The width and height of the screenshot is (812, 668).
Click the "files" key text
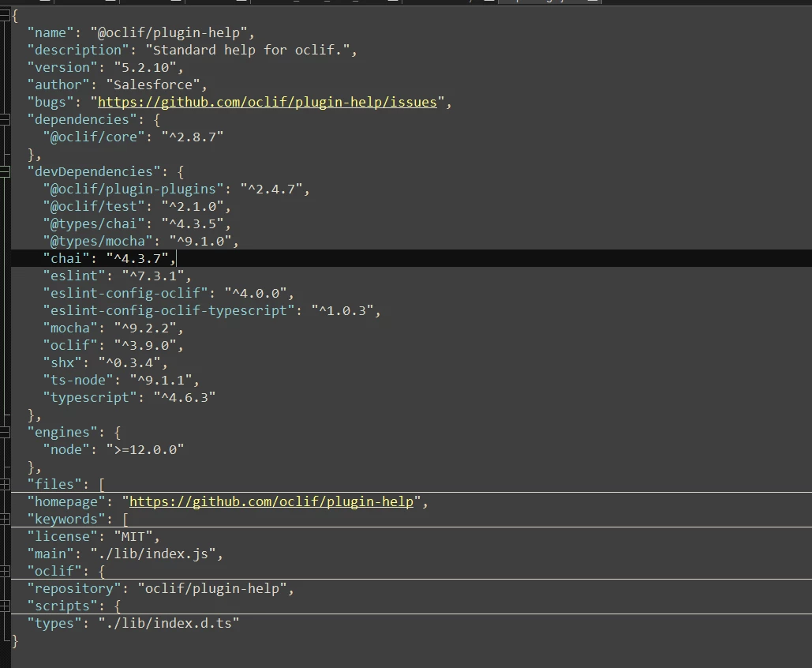[x=54, y=484]
